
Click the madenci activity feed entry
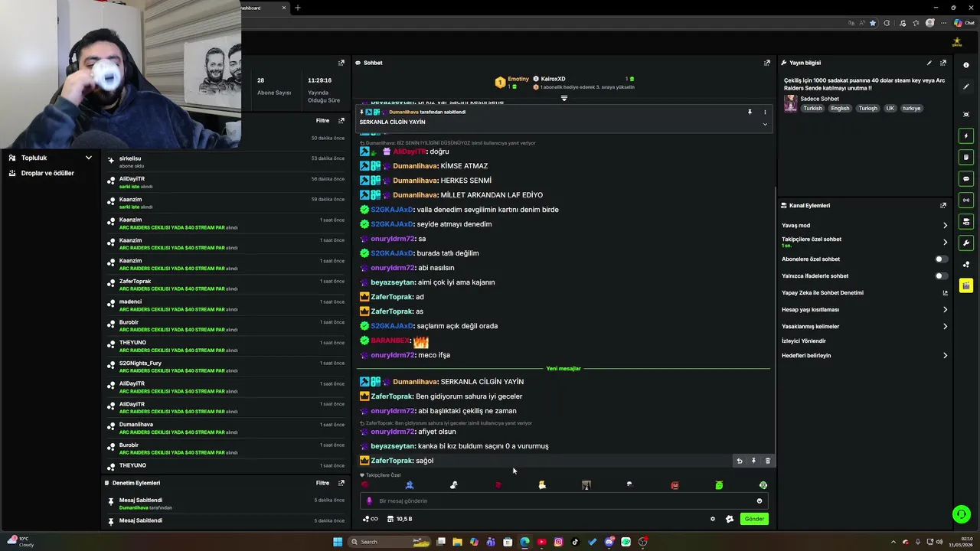(x=226, y=305)
